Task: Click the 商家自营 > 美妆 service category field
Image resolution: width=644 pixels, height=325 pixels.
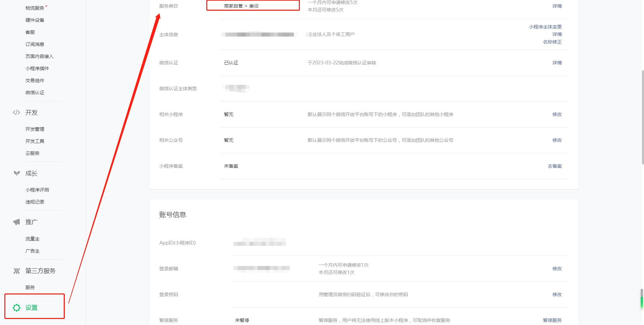Action: click(253, 6)
